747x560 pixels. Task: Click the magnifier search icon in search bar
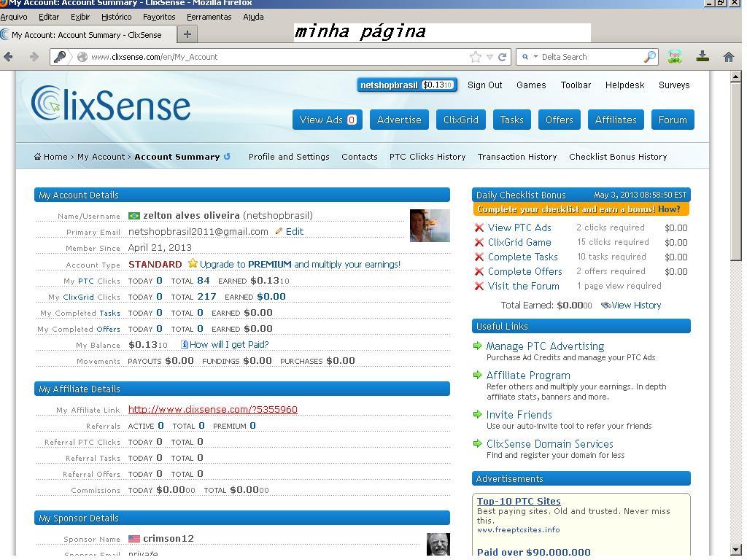pyautogui.click(x=650, y=57)
